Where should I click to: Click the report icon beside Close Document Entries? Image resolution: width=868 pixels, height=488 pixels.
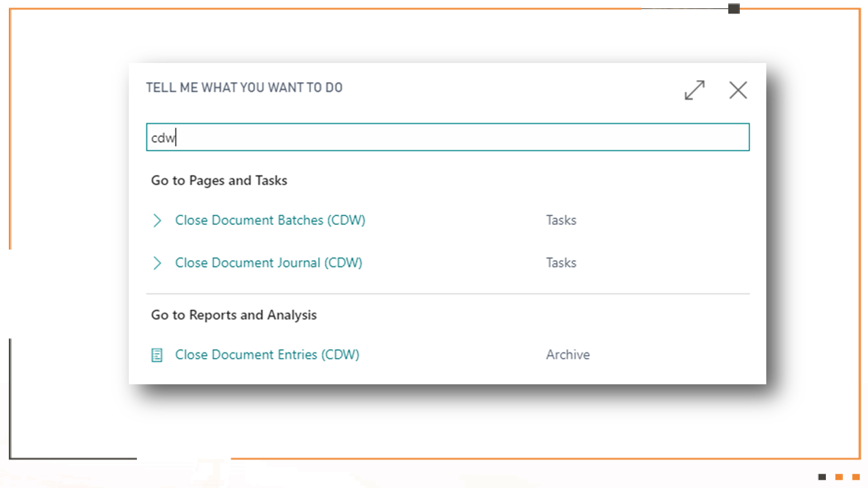[x=157, y=355]
